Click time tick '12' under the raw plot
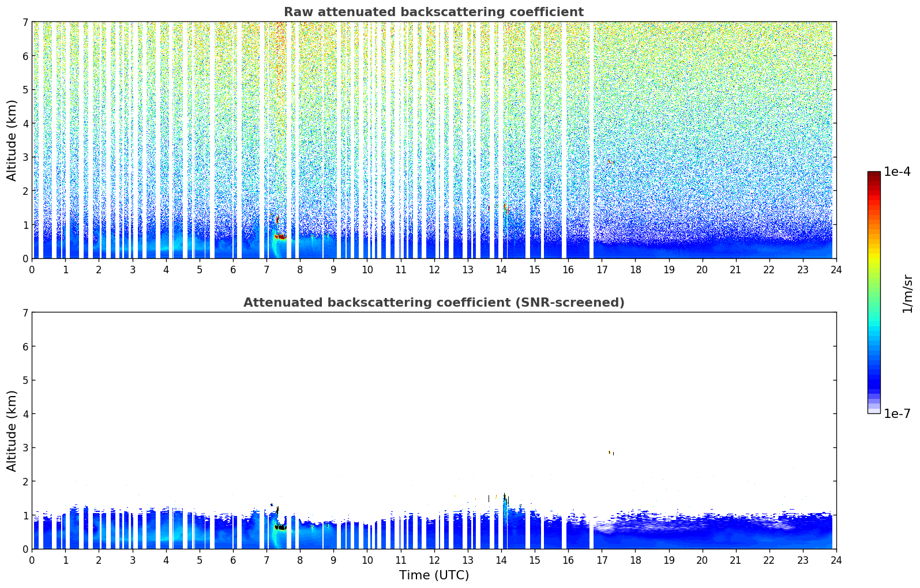This screenshot has width=920, height=588. point(434,269)
